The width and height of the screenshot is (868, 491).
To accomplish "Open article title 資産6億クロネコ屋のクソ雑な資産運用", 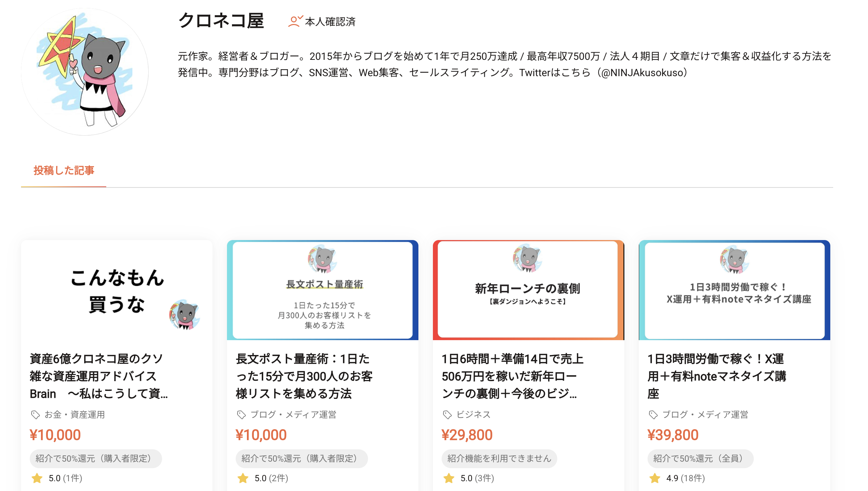I will click(x=98, y=376).
